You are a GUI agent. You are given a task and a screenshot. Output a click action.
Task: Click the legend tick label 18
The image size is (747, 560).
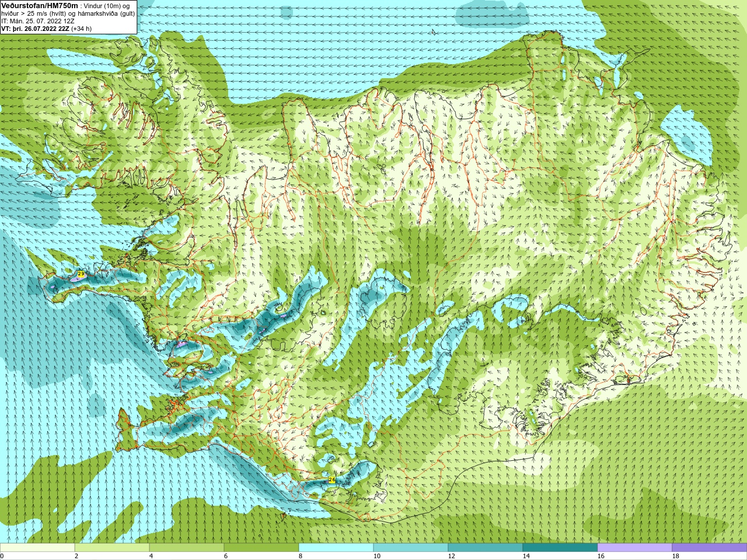pyautogui.click(x=676, y=556)
